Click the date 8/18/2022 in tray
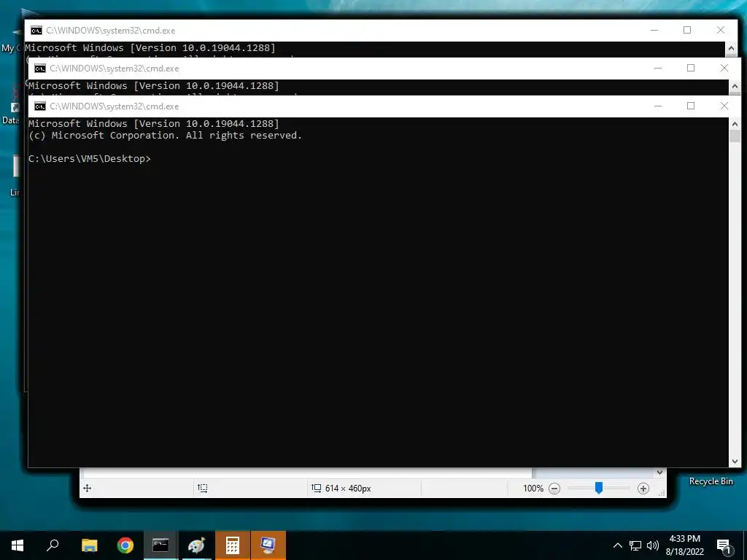This screenshot has width=747, height=560. (684, 552)
